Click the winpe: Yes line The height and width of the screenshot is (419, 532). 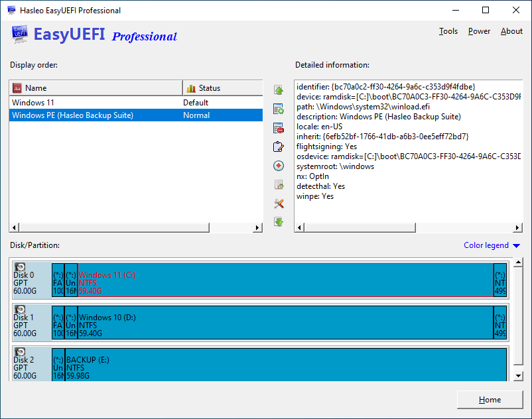click(315, 196)
